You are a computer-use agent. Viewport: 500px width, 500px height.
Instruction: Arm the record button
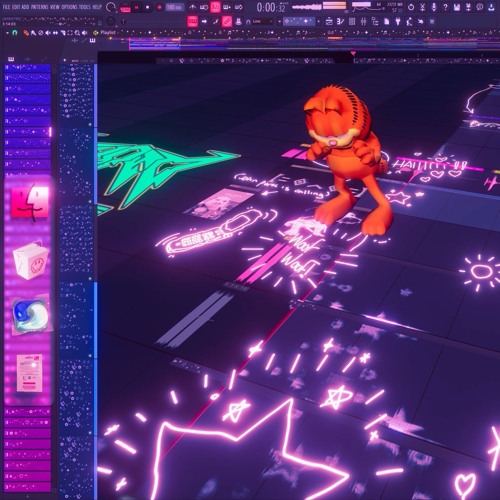pyautogui.click(x=159, y=7)
